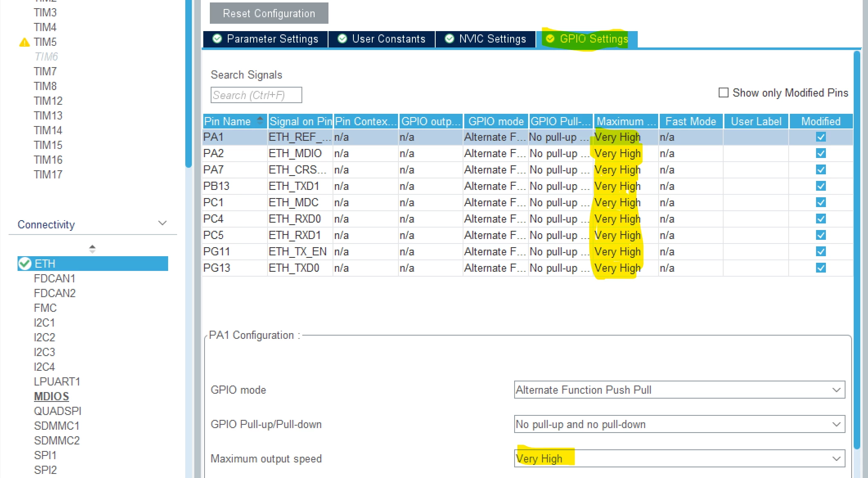Click the Maximum output speed column header
The image size is (868, 478).
click(x=626, y=121)
